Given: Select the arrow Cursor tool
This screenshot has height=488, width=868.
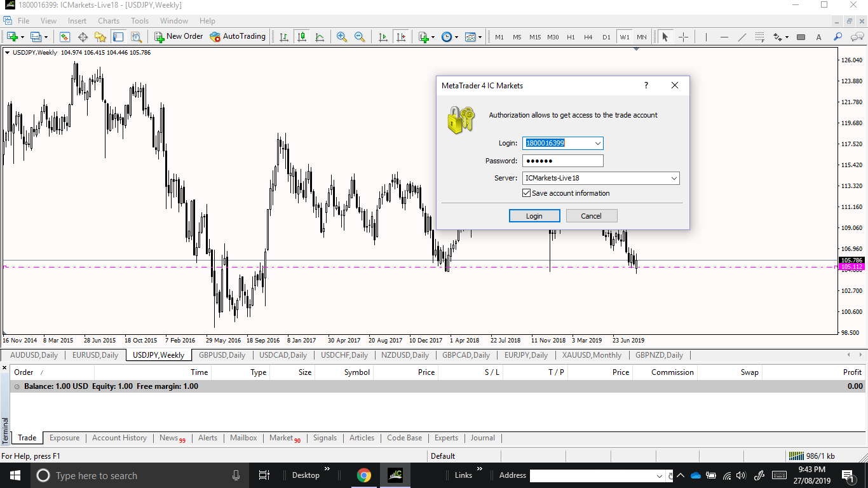Looking at the screenshot, I should coord(665,37).
